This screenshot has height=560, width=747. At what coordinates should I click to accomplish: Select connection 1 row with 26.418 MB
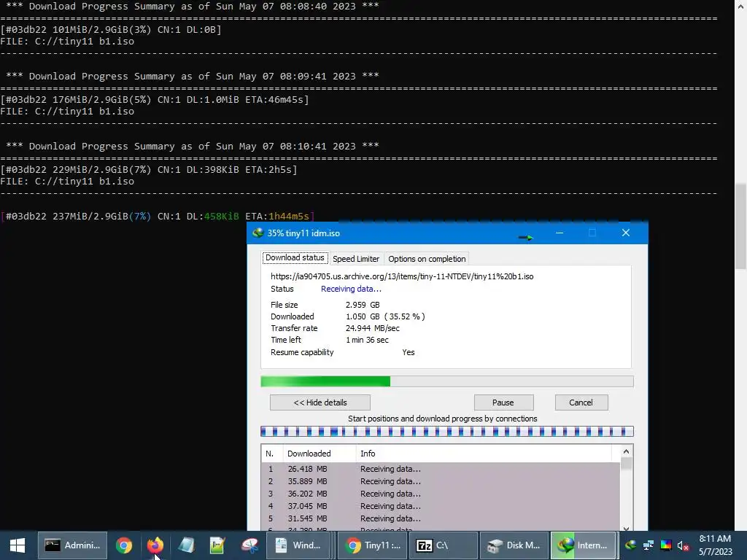441,469
